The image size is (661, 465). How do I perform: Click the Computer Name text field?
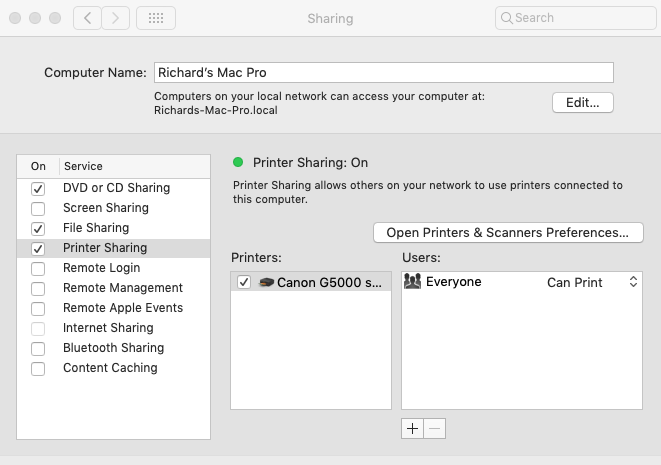point(384,73)
